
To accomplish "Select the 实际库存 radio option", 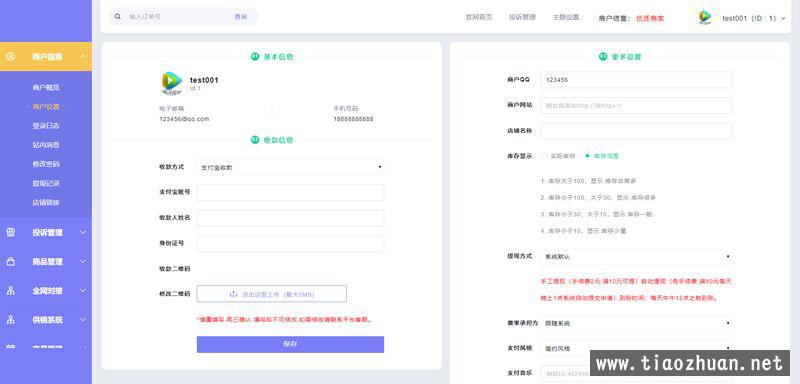I will [x=544, y=156].
